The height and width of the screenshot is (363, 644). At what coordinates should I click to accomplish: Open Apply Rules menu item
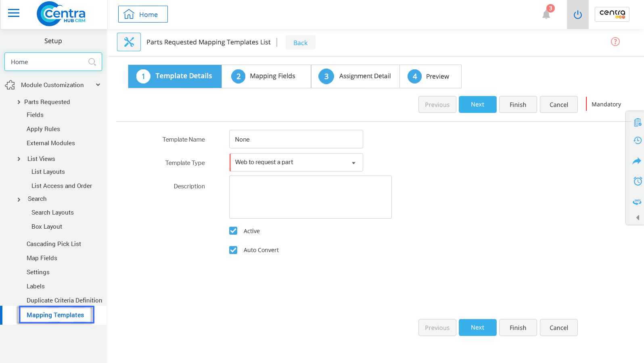43,129
